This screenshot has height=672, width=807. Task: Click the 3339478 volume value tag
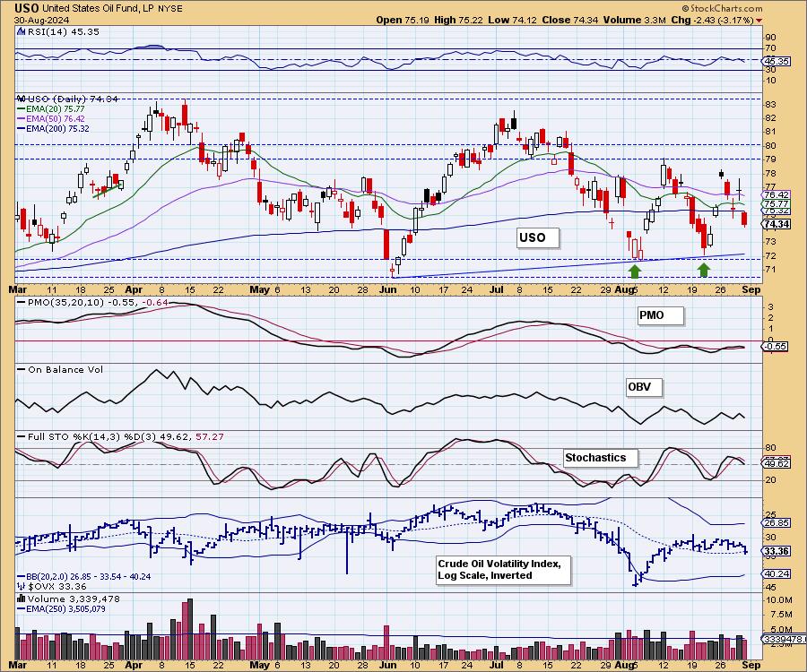tap(783, 639)
